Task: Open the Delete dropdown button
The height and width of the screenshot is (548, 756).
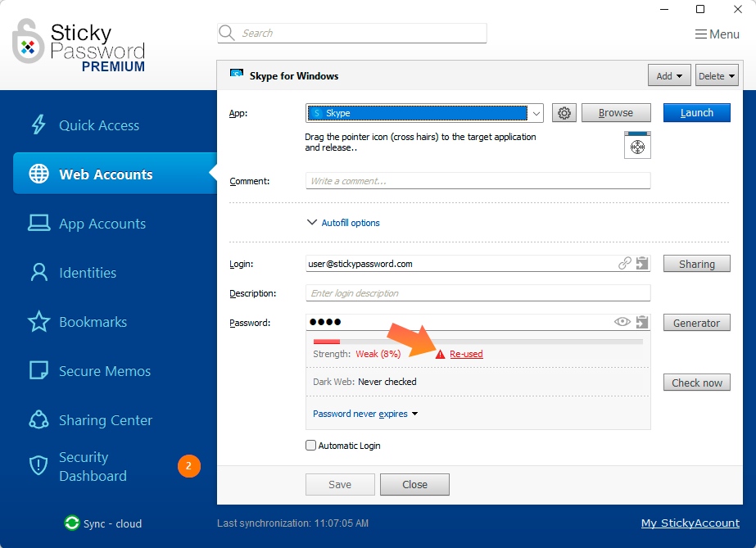Action: (x=717, y=75)
